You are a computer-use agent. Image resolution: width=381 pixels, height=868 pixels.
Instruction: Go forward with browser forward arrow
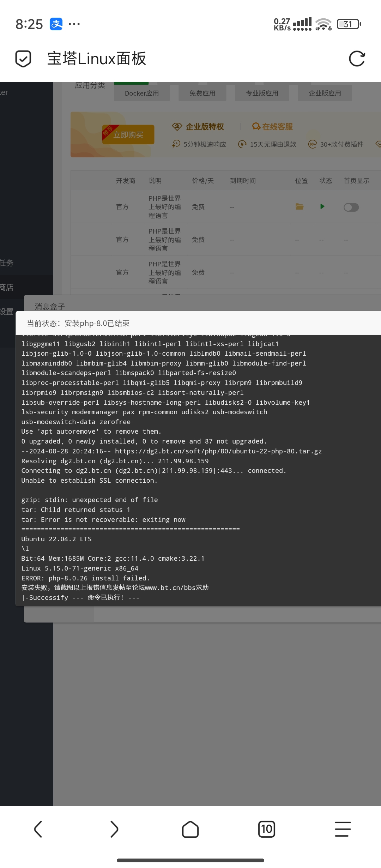point(114,829)
